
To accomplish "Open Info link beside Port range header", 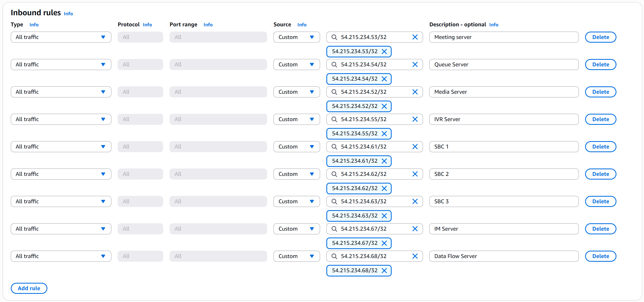I will pyautogui.click(x=208, y=25).
